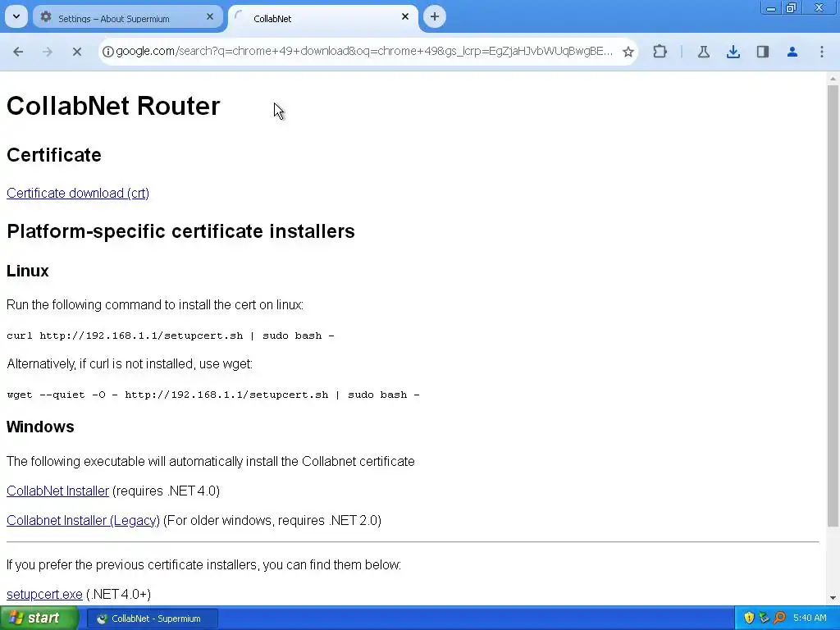Screen dimensions: 840x630
Task: Close the Settings – About Supermium tab
Action: (210, 16)
